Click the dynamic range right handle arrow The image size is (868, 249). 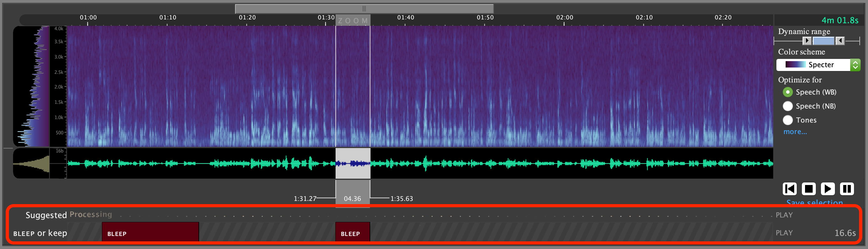pos(840,41)
